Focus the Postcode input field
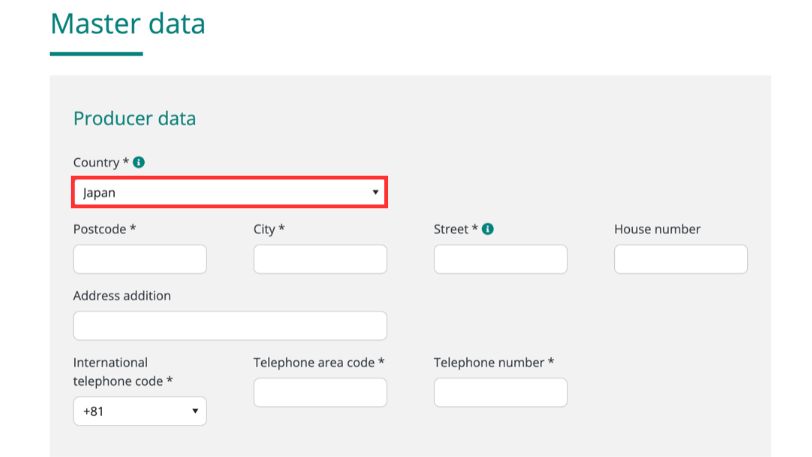The height and width of the screenshot is (457, 812). 140,260
